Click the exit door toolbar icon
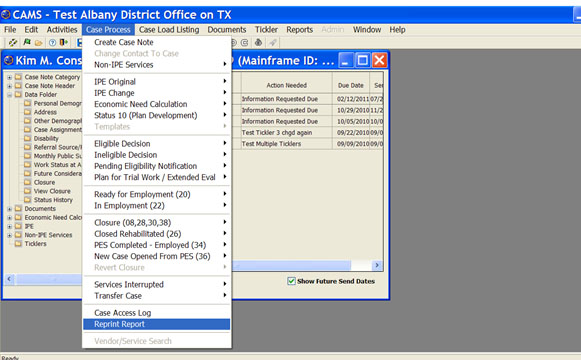The image size is (581, 360). 64,42
